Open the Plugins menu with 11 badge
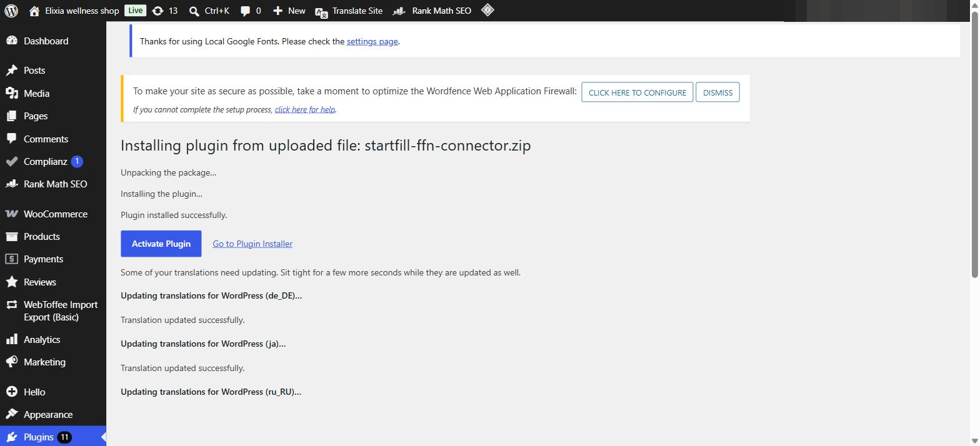This screenshot has width=980, height=446. point(53,437)
